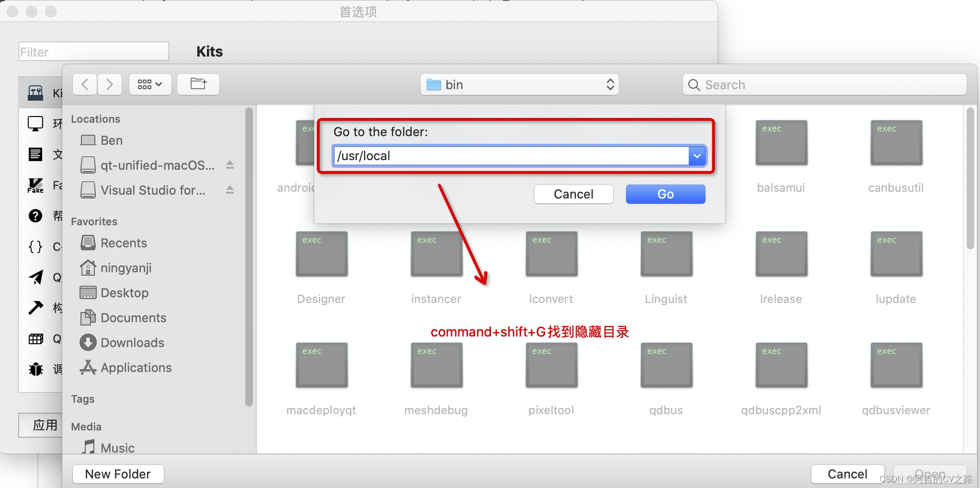Click the sidebar vertical scrollbar
980x488 pixels.
pyautogui.click(x=249, y=257)
